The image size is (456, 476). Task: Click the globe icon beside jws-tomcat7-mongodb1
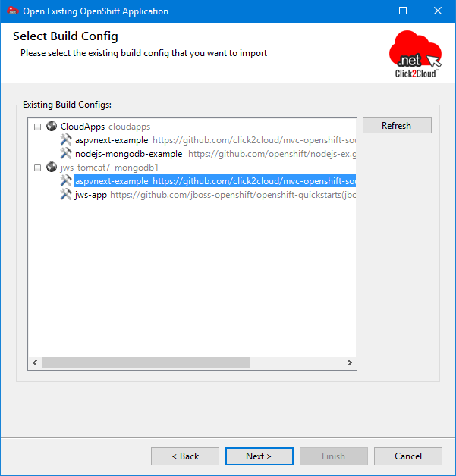coord(52,167)
